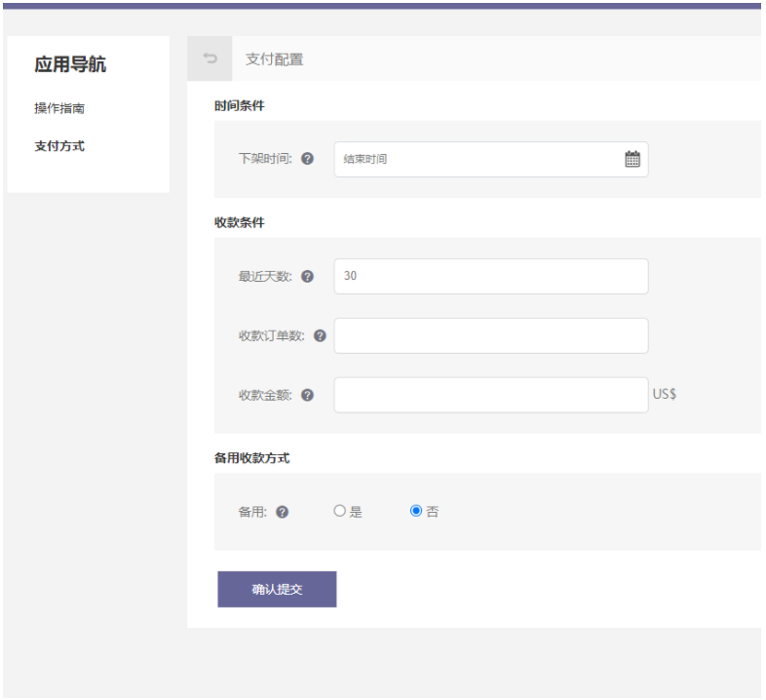Click the 支付配置 page title
This screenshot has height=700, width=766.
(274, 59)
